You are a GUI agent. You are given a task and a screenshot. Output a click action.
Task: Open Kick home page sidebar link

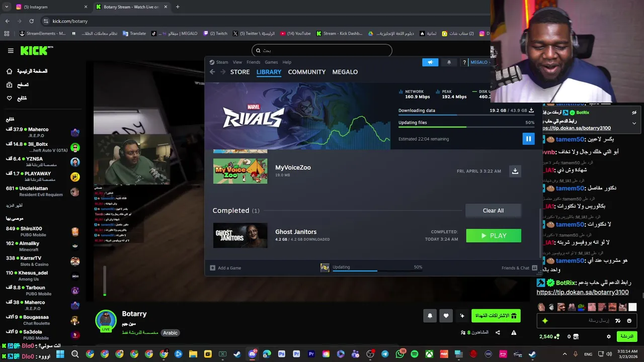point(27,71)
